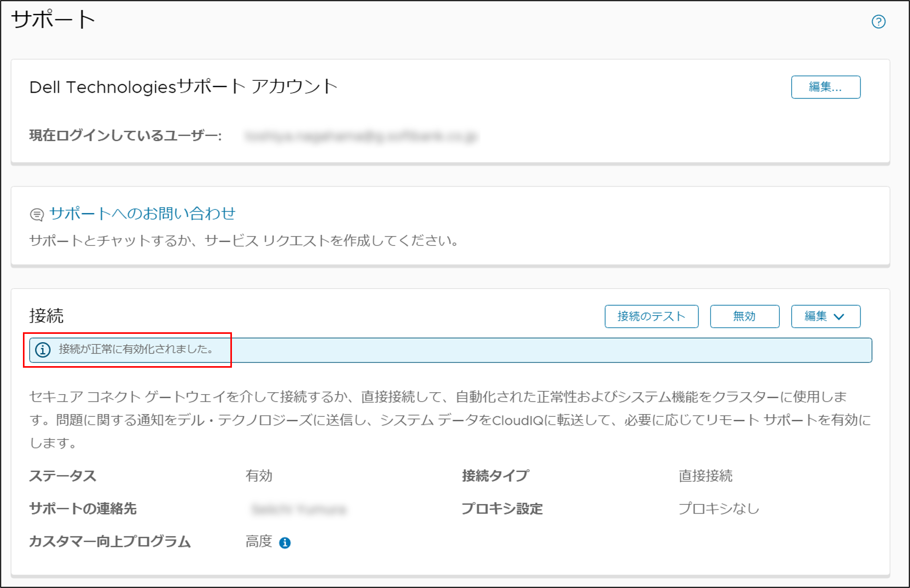Click the カスタマー向上プログラム label
The width and height of the screenshot is (910, 588).
[x=110, y=542]
